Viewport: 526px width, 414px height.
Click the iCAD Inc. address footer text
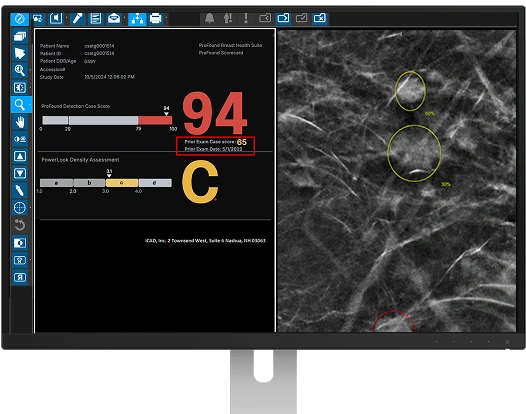click(205, 241)
